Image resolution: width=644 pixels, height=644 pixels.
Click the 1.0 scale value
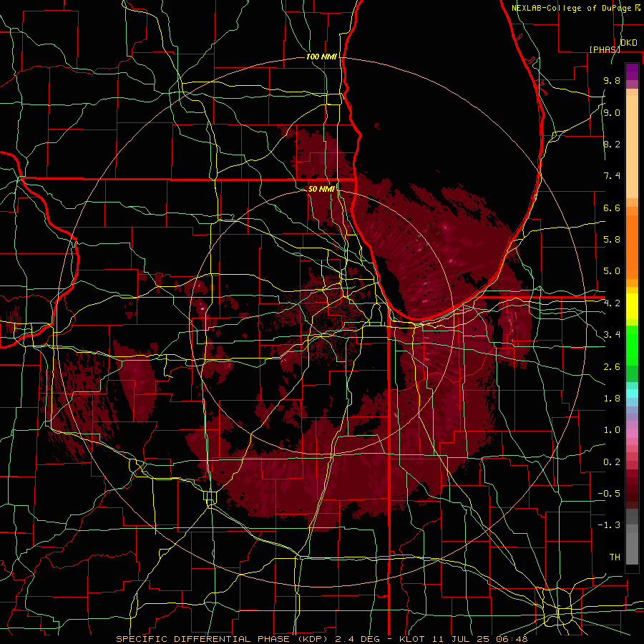[x=612, y=430]
